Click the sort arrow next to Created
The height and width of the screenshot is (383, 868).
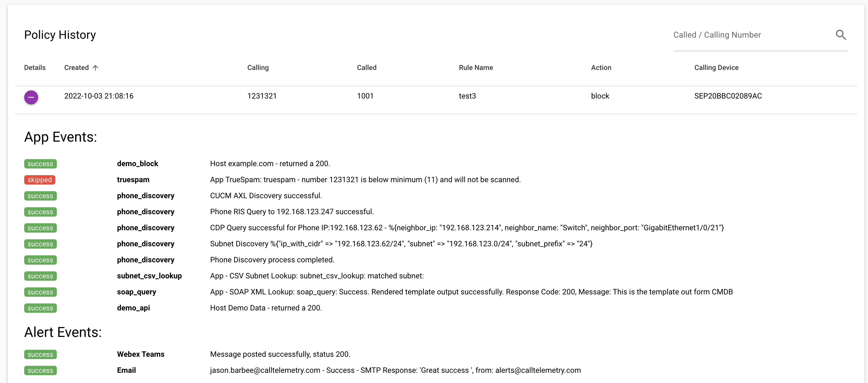pyautogui.click(x=95, y=67)
